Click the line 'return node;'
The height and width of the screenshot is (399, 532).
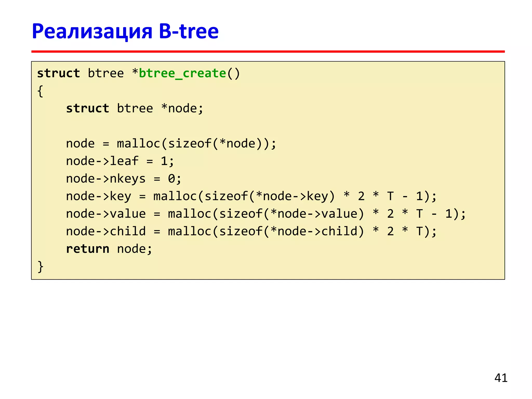click(109, 249)
